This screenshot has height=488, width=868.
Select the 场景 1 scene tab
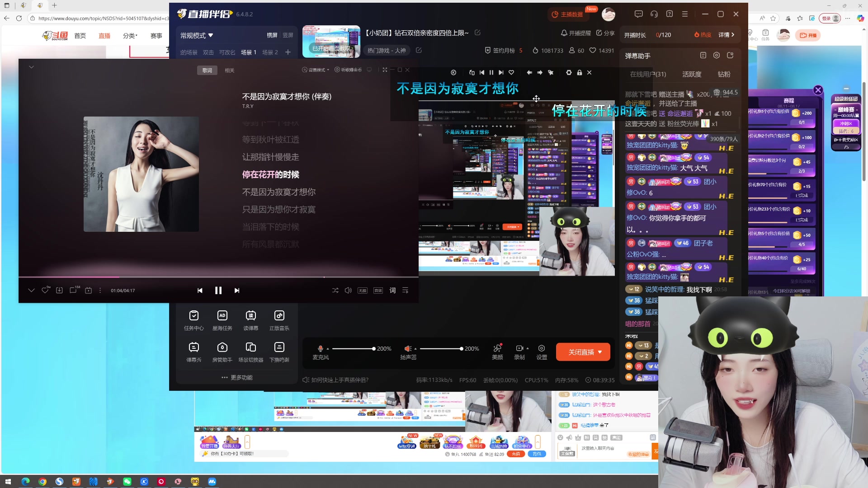[x=249, y=52]
